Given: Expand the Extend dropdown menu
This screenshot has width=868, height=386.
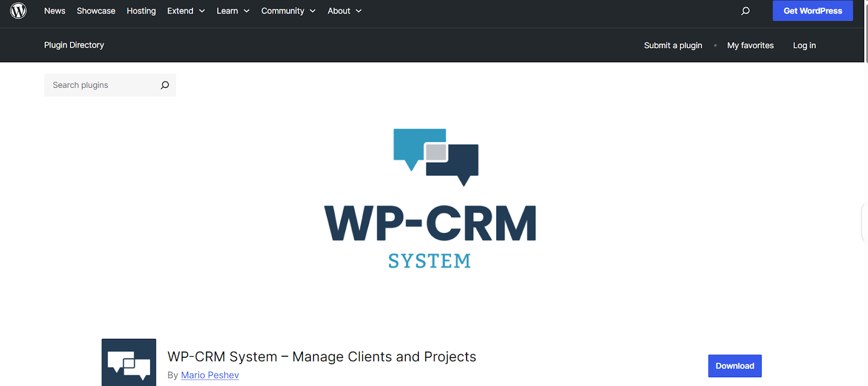Looking at the screenshot, I should pyautogui.click(x=186, y=11).
